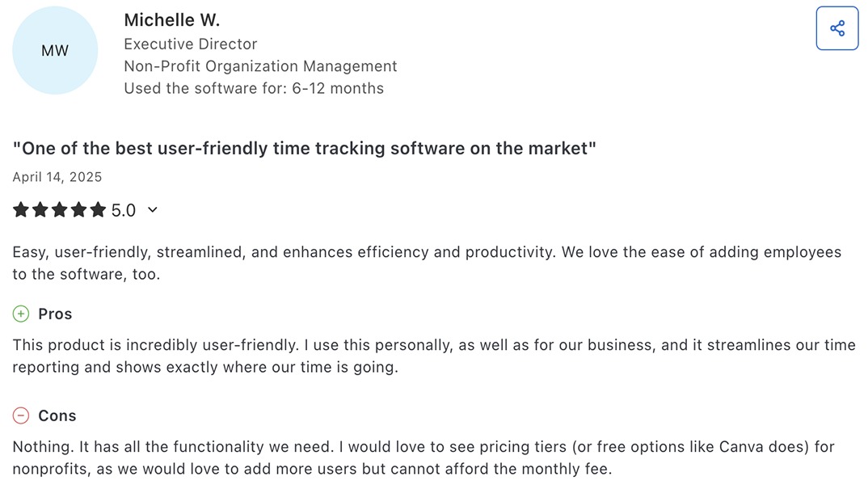Select the third star in the rating
Screen dimensions: 868x489
point(60,210)
